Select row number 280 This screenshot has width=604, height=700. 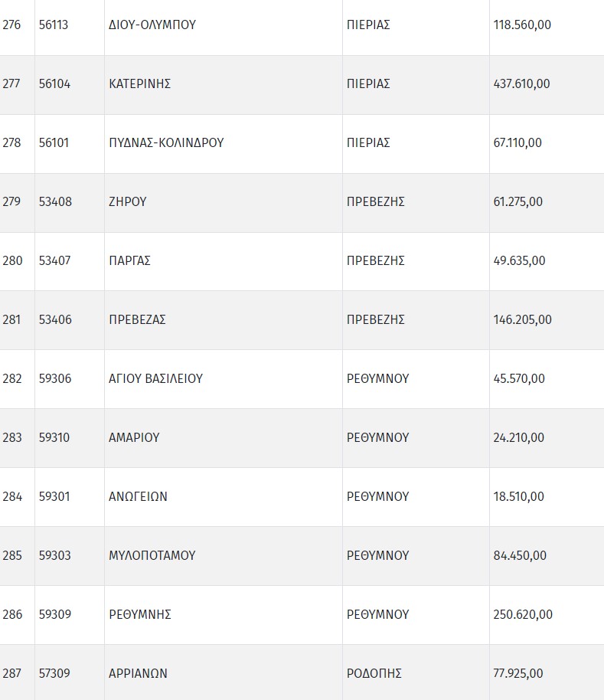coord(12,260)
